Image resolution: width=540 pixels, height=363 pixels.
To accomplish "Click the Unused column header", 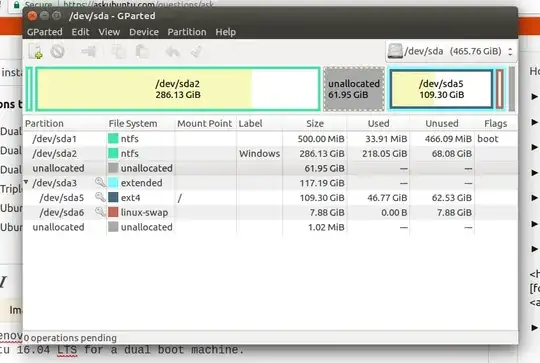I will pos(442,124).
